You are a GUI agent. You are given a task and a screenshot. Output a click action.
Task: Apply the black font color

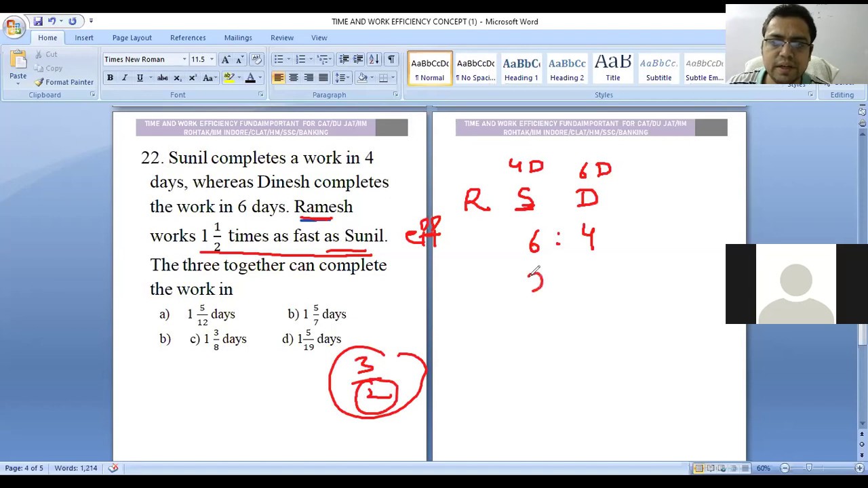(x=250, y=78)
